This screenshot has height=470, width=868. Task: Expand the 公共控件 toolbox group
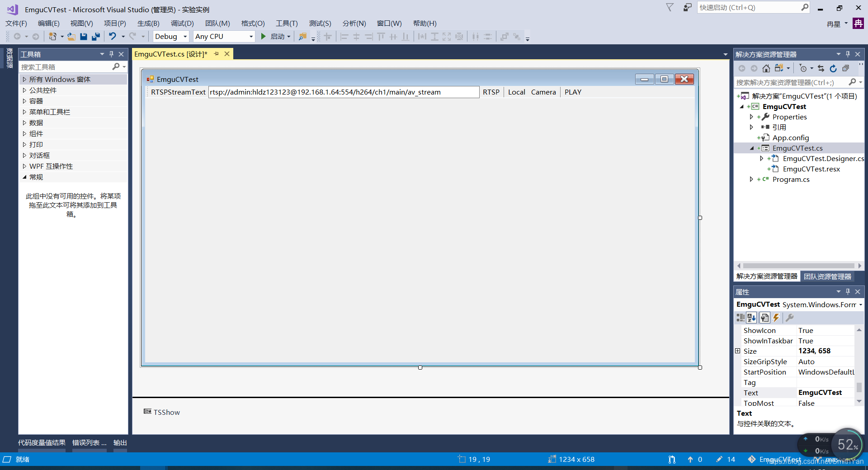(x=24, y=90)
